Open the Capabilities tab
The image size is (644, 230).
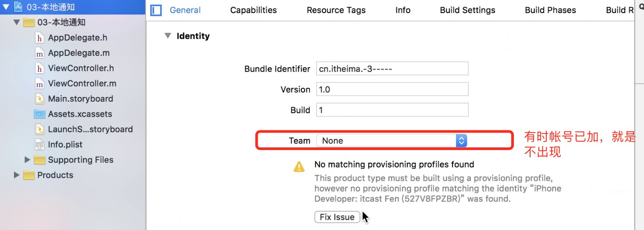tap(254, 10)
